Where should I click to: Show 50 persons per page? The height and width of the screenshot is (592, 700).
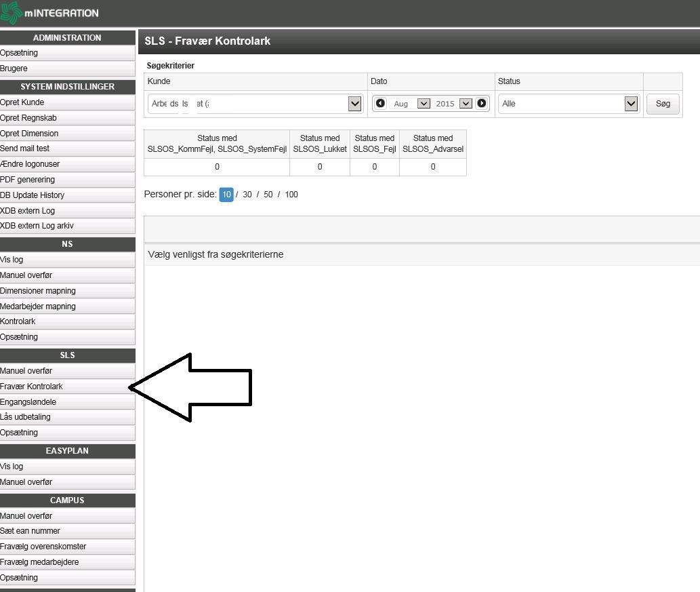click(x=268, y=195)
